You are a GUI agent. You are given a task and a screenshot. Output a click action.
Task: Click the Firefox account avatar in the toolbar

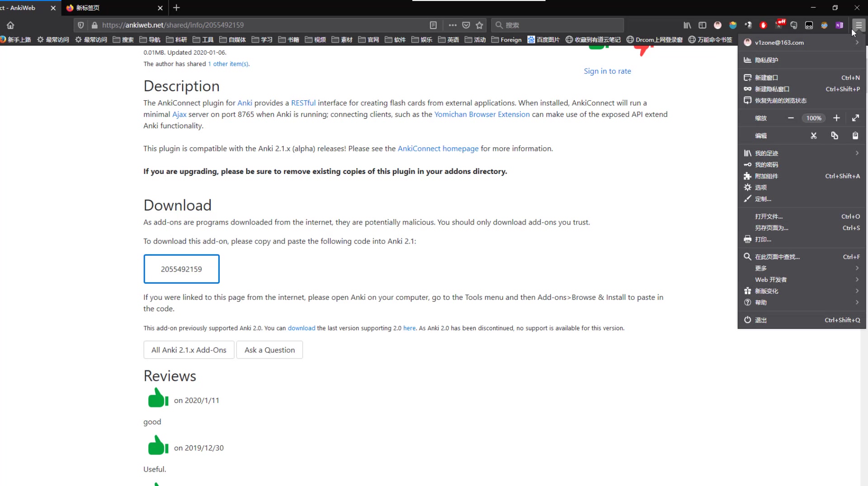(x=718, y=25)
